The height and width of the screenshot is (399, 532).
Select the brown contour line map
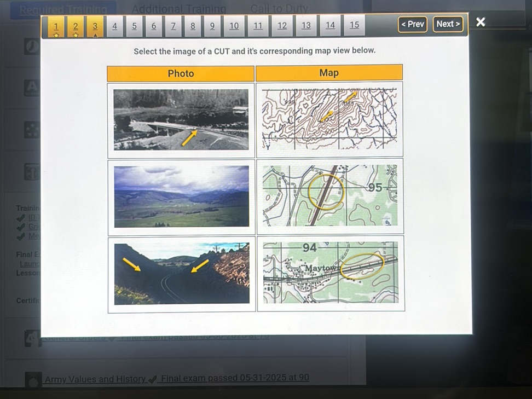coord(329,119)
